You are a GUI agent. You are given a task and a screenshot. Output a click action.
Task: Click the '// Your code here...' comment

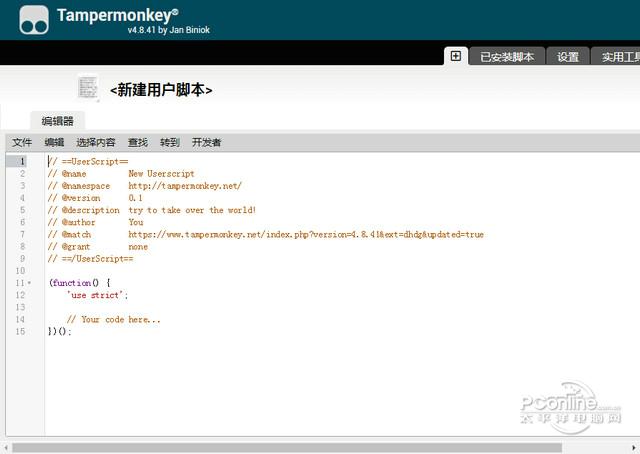(x=113, y=319)
